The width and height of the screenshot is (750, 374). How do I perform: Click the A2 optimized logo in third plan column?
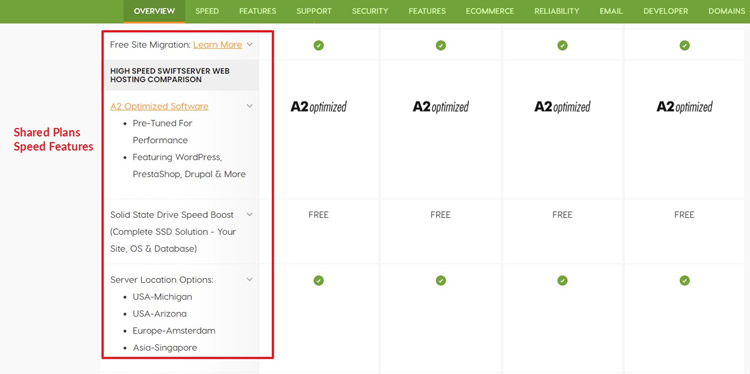click(562, 107)
